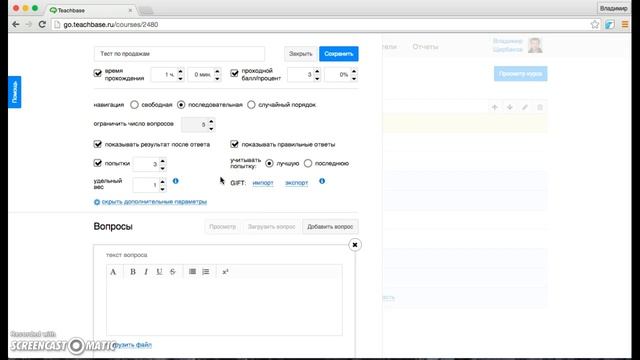Toggle italic formatting in question editor

click(x=146, y=272)
